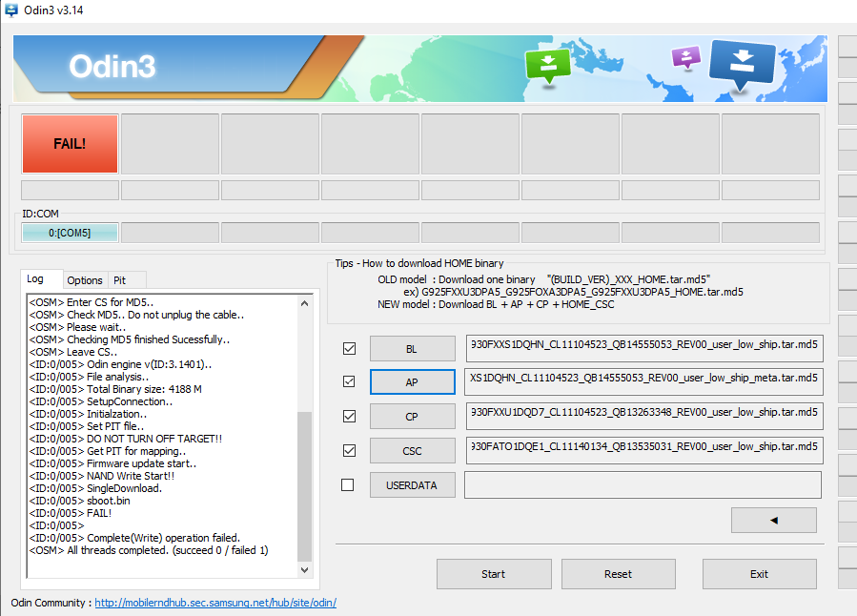Image resolution: width=857 pixels, height=616 pixels.
Task: Click the log vertical scrollbar thumb
Action: tap(304, 486)
